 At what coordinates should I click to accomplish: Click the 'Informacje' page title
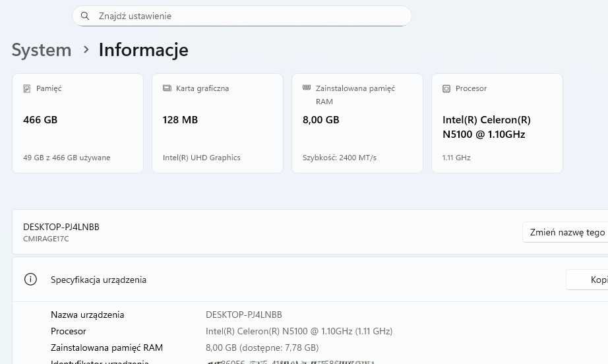click(x=144, y=50)
